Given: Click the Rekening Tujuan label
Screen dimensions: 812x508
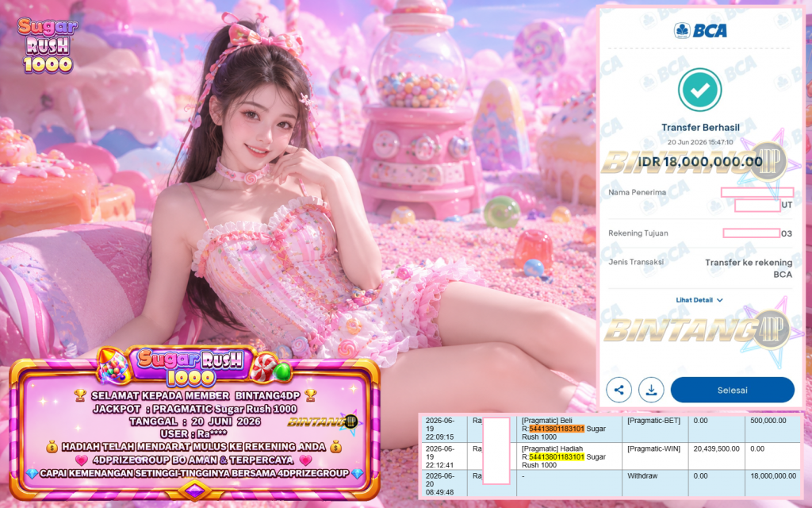Looking at the screenshot, I should [x=638, y=233].
